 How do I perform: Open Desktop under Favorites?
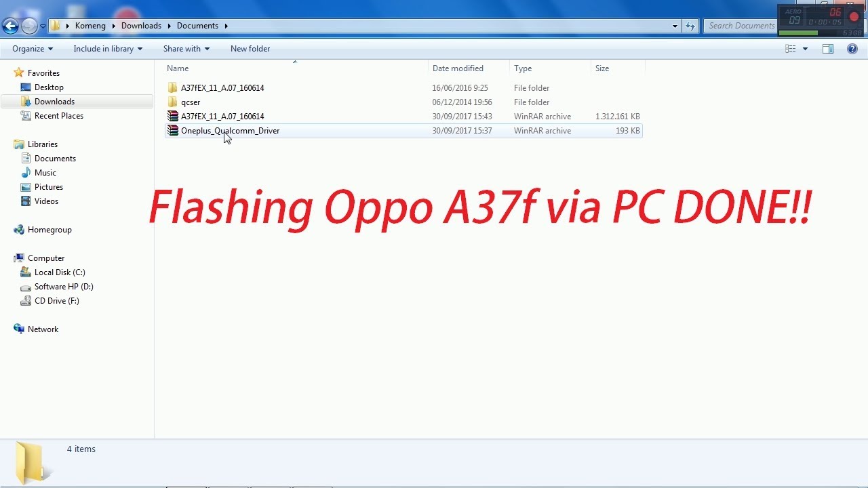(x=49, y=87)
